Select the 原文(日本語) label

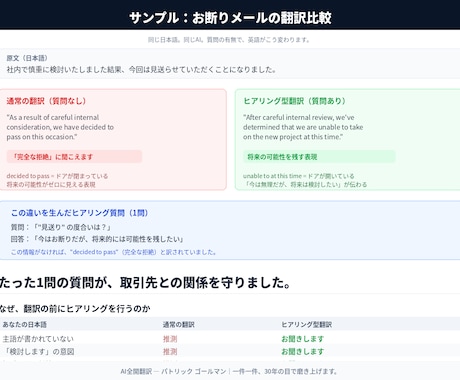(x=27, y=58)
